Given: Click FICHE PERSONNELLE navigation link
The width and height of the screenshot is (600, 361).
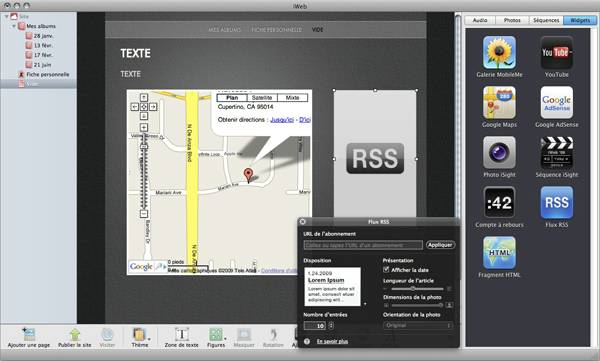Looking at the screenshot, I should tap(276, 29).
